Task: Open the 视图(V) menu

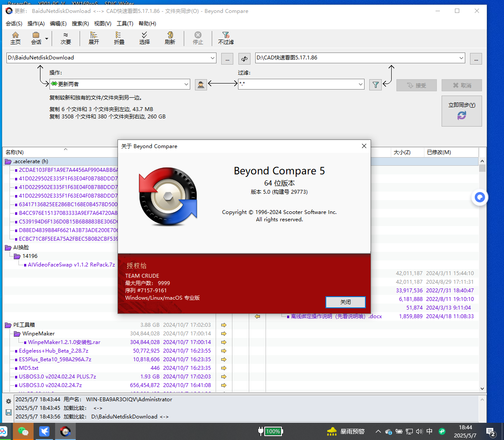Action: 102,24
